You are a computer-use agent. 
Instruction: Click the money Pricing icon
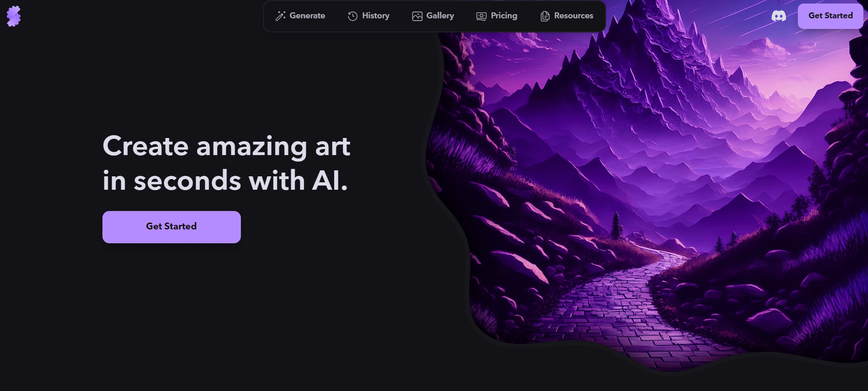coord(481,16)
